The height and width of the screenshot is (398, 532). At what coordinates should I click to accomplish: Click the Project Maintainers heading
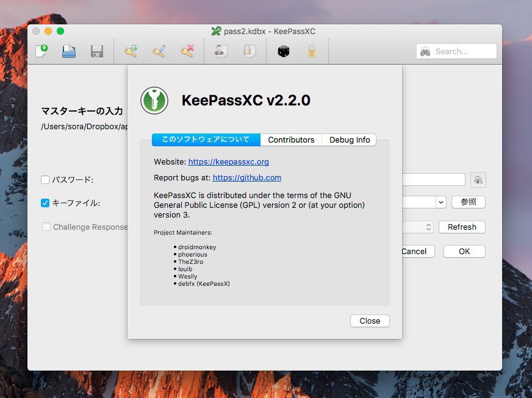pos(183,233)
